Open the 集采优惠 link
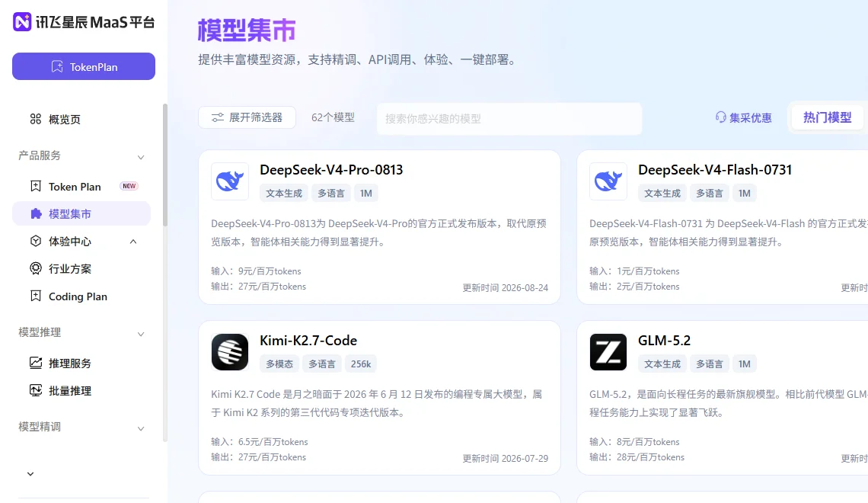Image resolution: width=868 pixels, height=503 pixels. point(743,117)
